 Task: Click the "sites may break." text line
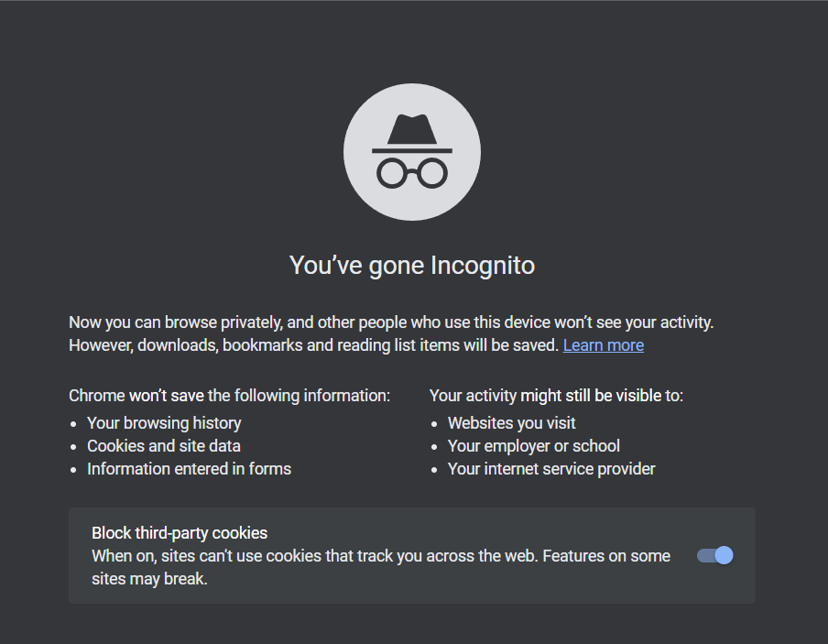(x=149, y=578)
